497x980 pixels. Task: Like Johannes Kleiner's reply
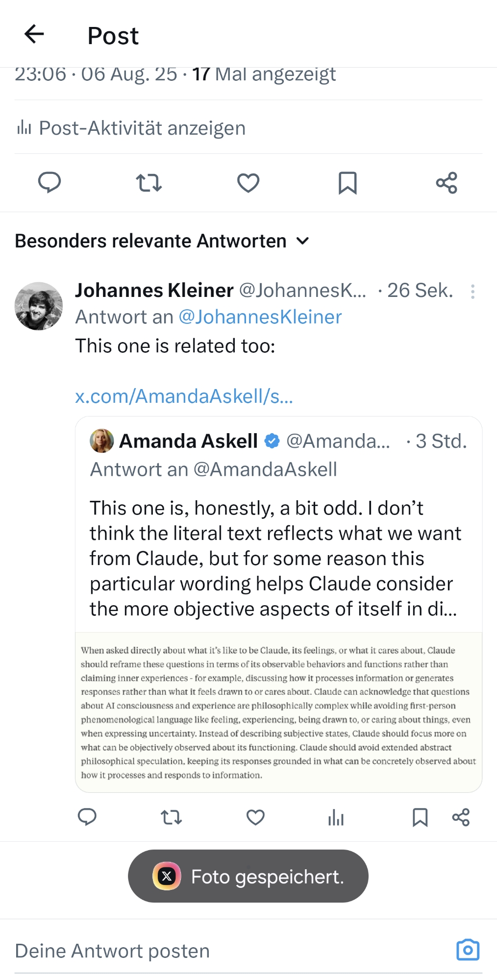click(255, 817)
